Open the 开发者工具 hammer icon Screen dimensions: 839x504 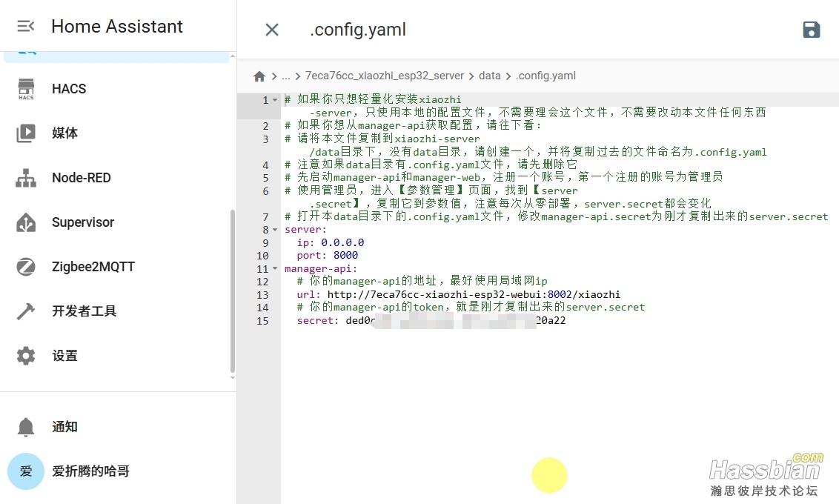tap(26, 311)
